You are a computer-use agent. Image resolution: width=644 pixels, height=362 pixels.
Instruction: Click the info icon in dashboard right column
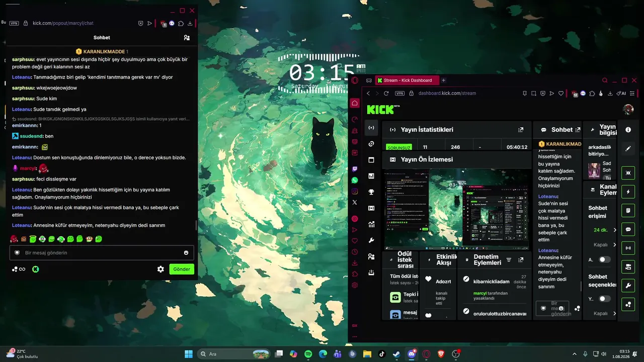click(628, 130)
